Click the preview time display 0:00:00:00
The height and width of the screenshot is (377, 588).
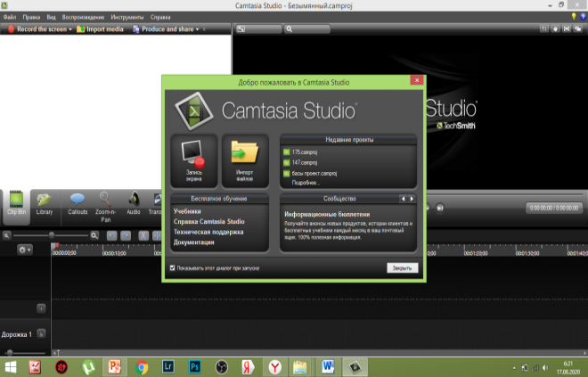tap(554, 208)
